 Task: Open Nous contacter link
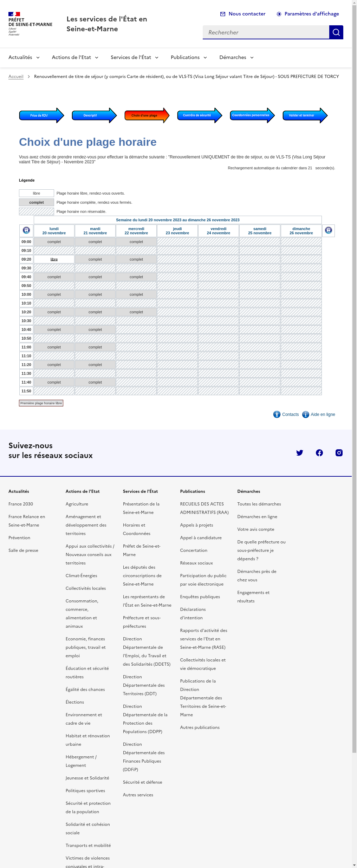click(247, 14)
